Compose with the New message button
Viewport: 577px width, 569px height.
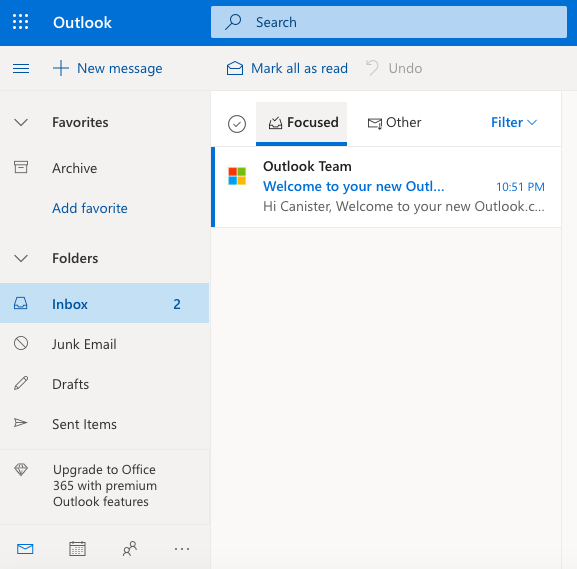click(107, 68)
